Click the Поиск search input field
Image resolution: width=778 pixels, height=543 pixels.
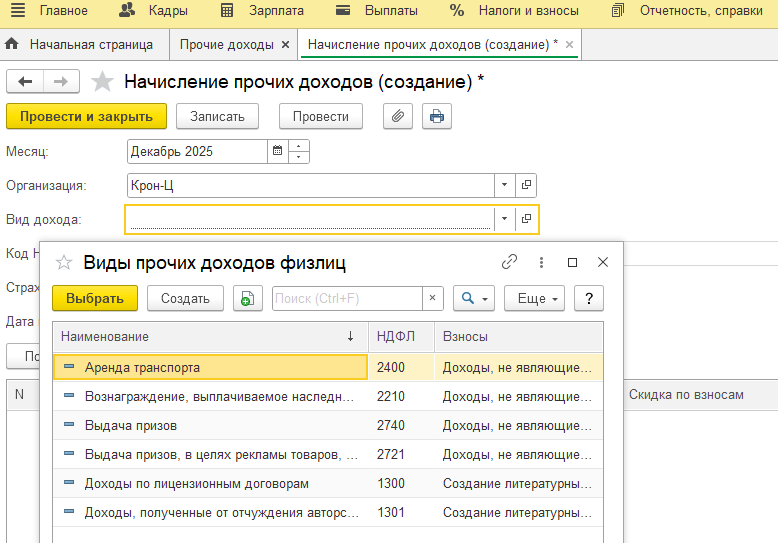[x=346, y=298]
